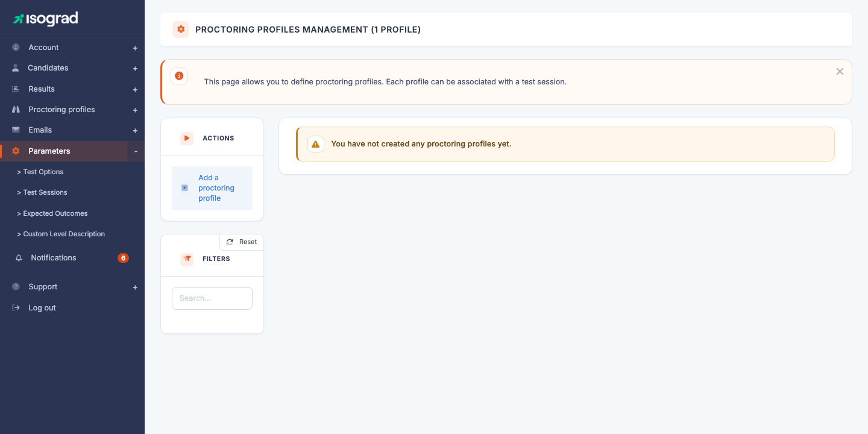Collapse the Parameters section minus sign
868x434 pixels.
click(136, 151)
